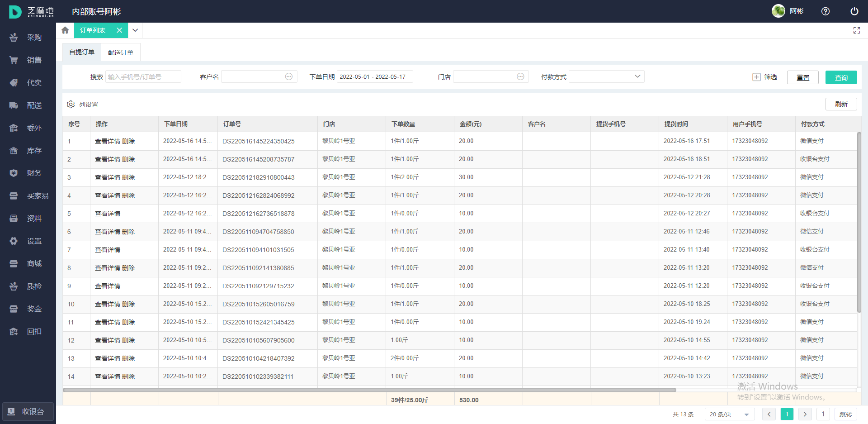Click the 重置 reset button
The width and height of the screenshot is (868, 424).
803,77
